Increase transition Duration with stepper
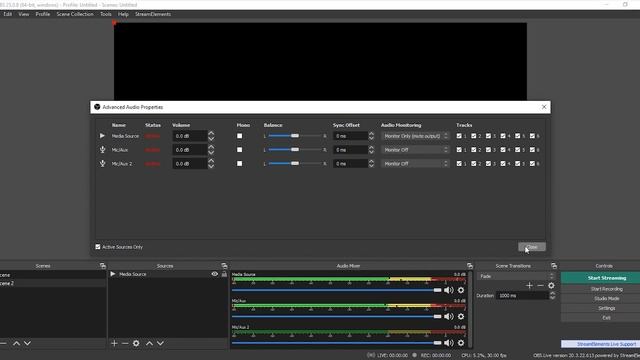 coord(552,293)
